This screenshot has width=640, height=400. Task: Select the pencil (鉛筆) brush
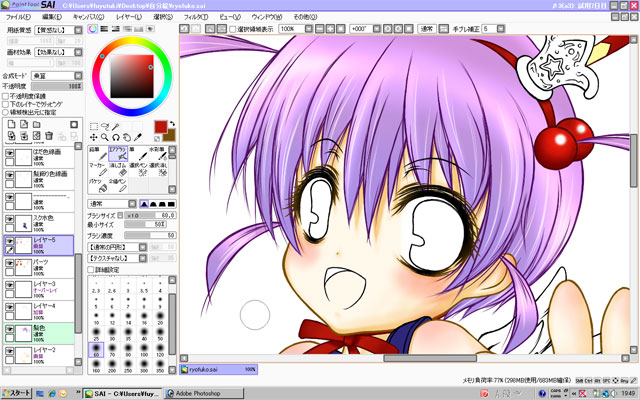click(x=98, y=154)
